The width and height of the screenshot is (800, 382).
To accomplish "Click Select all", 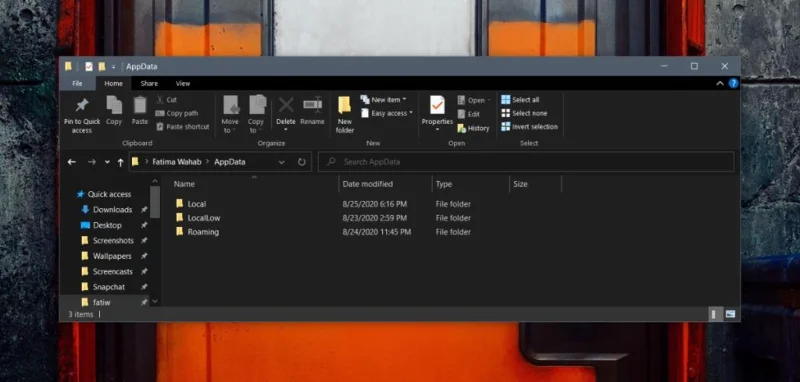I will pos(520,100).
